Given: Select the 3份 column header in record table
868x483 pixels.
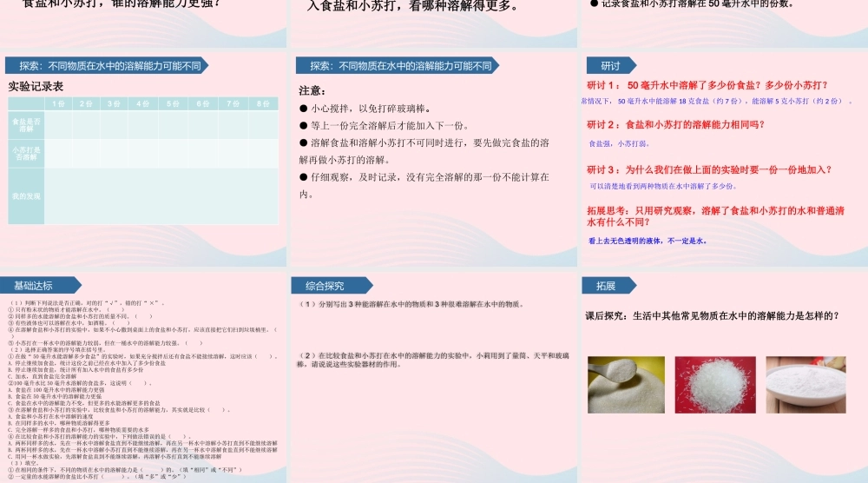Looking at the screenshot, I should 114,103.
